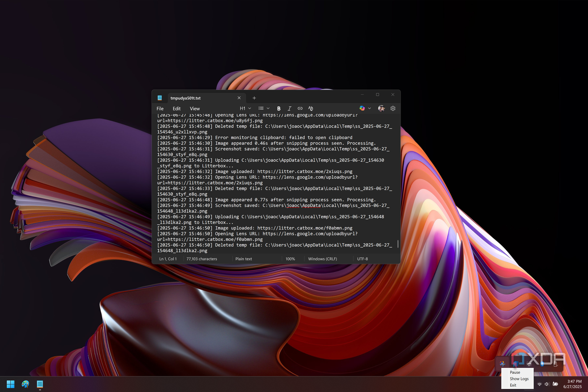
Task: Choose Pause in the context menu
Action: (x=515, y=372)
